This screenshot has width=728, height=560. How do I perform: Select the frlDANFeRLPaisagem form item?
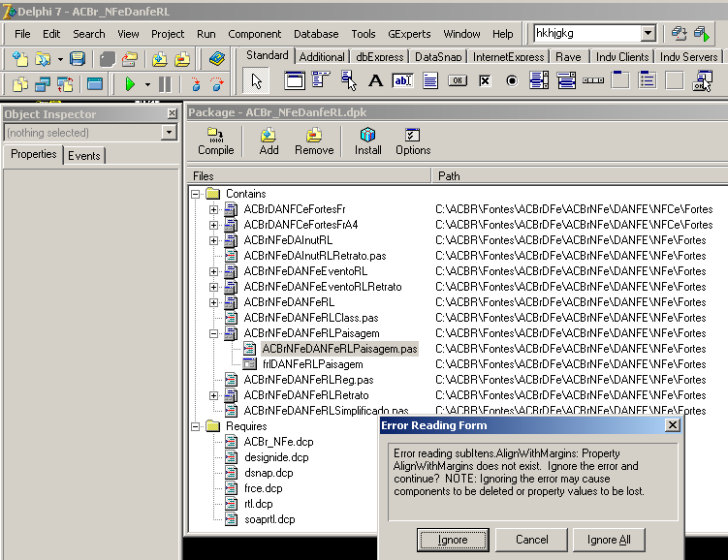coord(313,364)
